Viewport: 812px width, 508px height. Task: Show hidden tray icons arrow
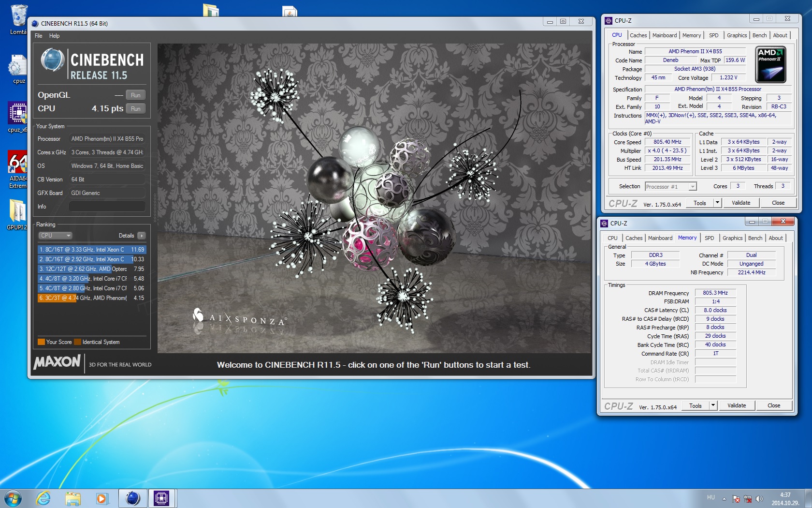pyautogui.click(x=724, y=498)
